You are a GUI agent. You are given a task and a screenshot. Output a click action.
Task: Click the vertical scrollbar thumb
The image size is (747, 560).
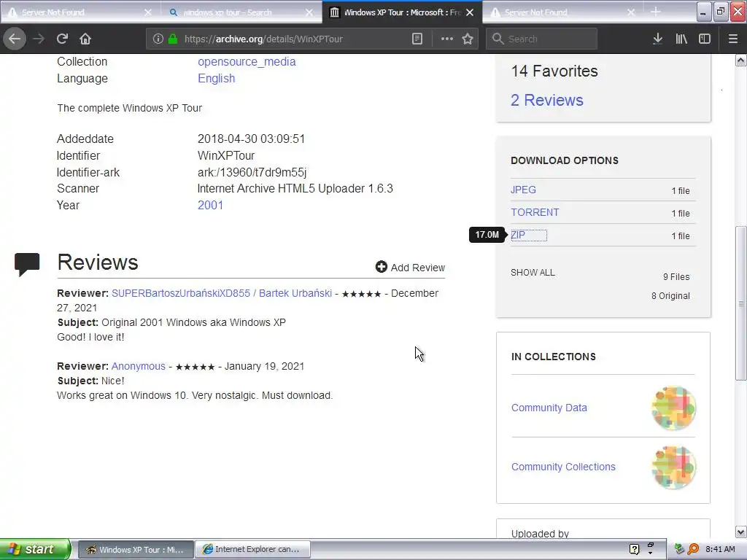tap(740, 303)
